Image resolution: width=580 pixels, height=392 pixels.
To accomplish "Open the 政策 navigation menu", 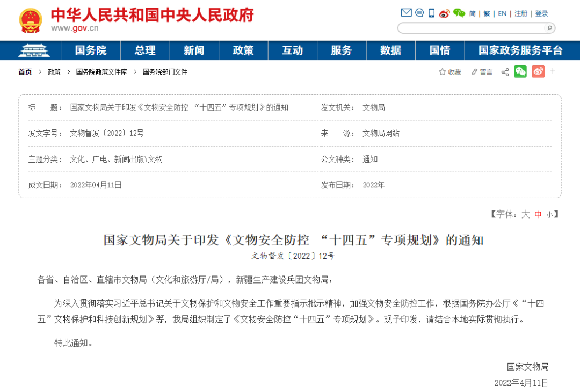I will [243, 50].
